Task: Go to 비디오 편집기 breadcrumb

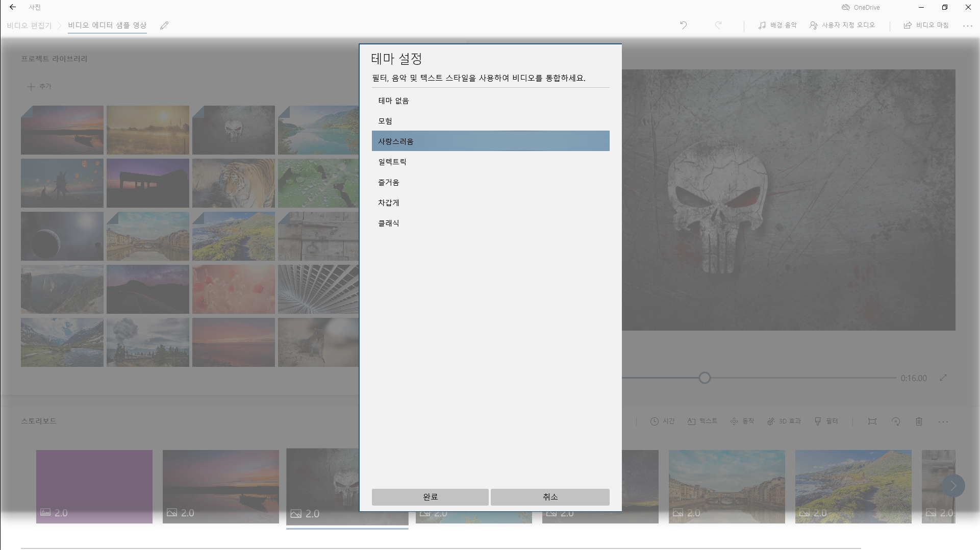Action: pyautogui.click(x=29, y=26)
